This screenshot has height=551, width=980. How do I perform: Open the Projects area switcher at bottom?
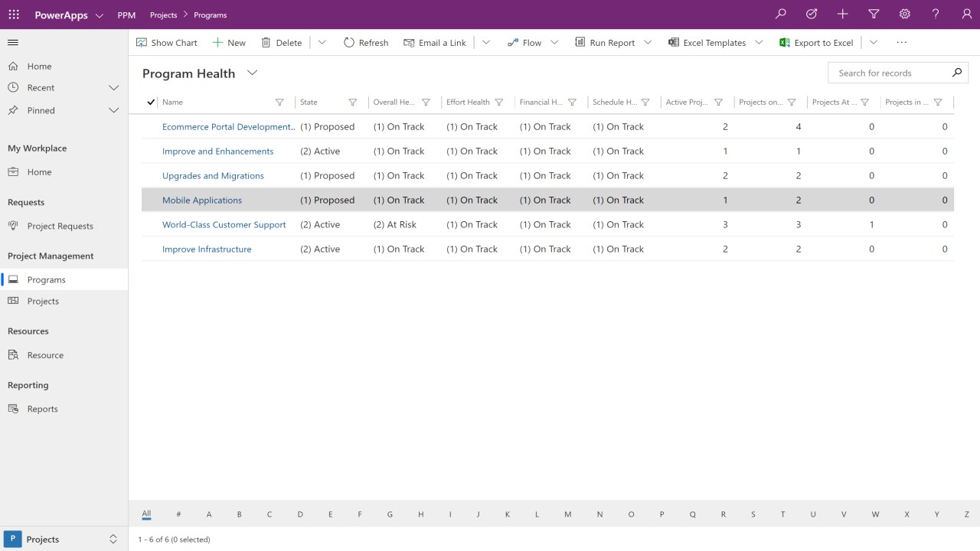pyautogui.click(x=64, y=539)
